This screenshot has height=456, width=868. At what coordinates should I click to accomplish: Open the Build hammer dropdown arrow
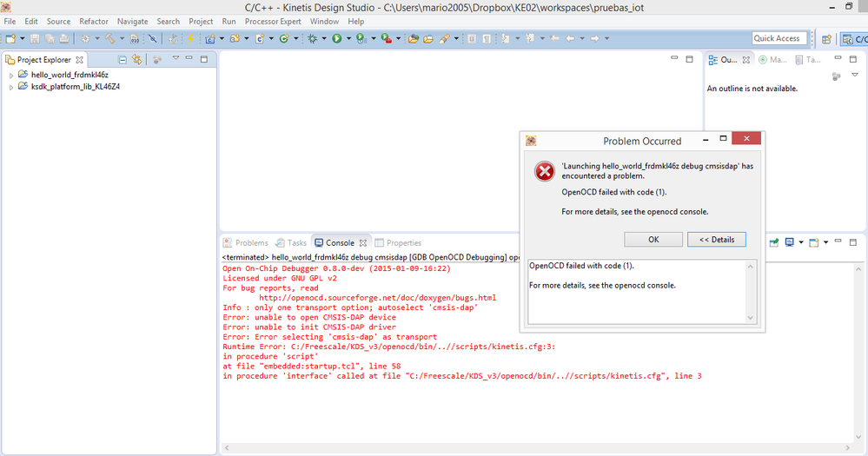tap(122, 38)
